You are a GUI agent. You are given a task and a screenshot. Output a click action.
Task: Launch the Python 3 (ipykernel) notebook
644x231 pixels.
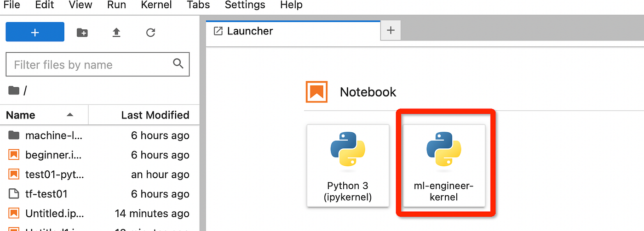pyautogui.click(x=348, y=165)
